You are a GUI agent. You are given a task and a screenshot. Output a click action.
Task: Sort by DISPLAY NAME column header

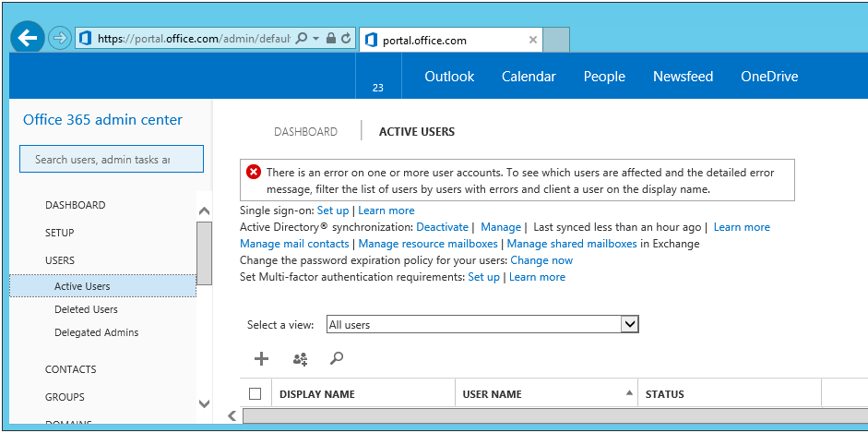[x=317, y=394]
